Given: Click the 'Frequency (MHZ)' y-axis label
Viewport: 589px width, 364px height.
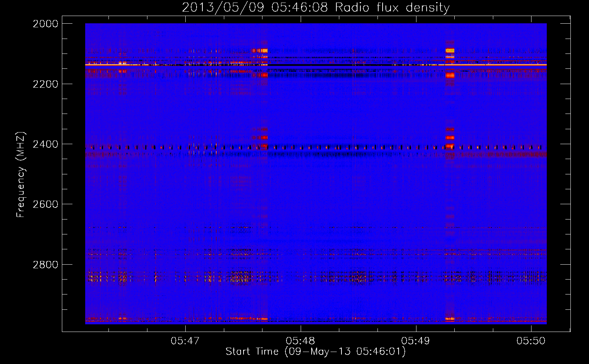Looking at the screenshot, I should [x=21, y=175].
